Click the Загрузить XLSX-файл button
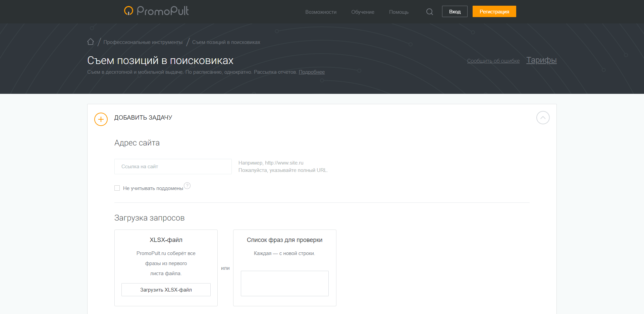The height and width of the screenshot is (314, 644). [166, 290]
